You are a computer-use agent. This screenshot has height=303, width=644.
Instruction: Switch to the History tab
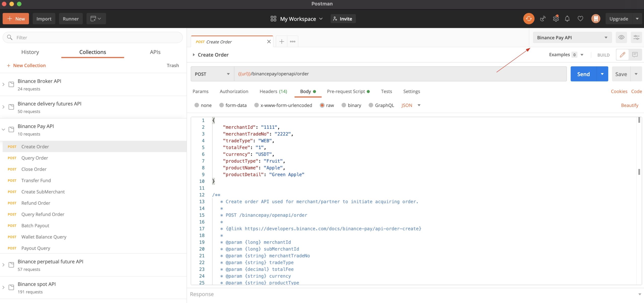pos(30,52)
